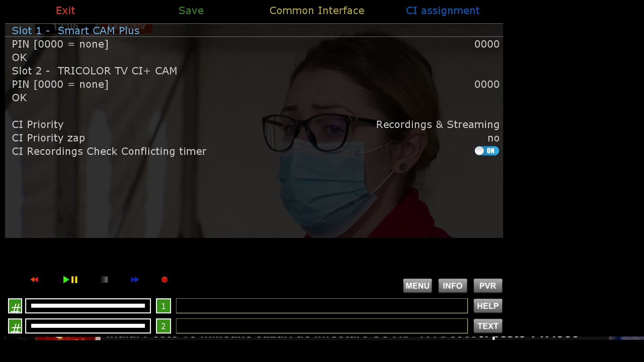Click the first white progress bar
Viewport: 644px width, 362px height.
tap(88, 306)
